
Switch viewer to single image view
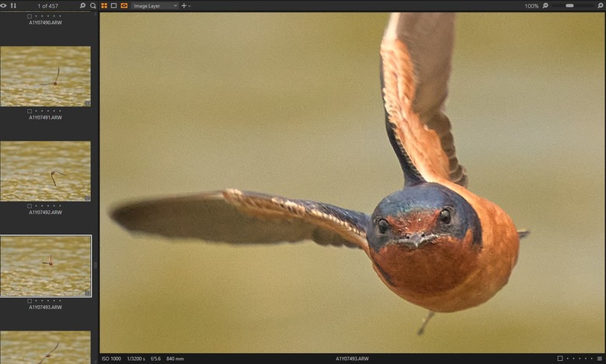[x=113, y=5]
